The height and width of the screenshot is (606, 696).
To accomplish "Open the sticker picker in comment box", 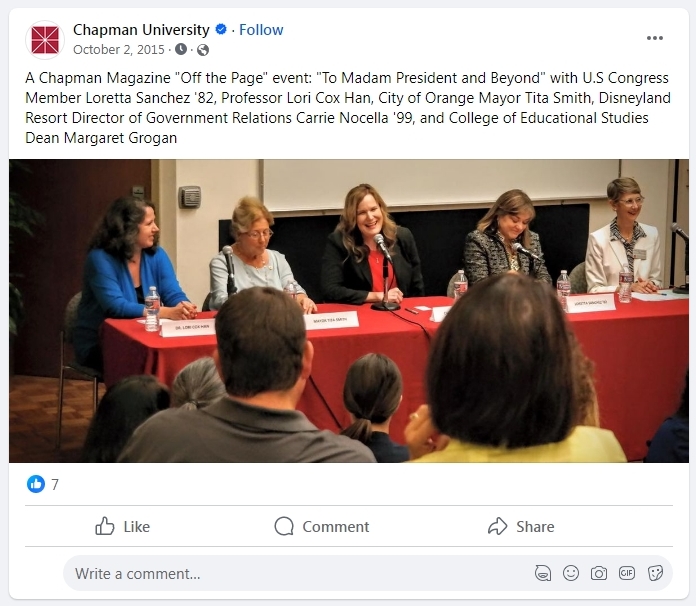I will 655,573.
